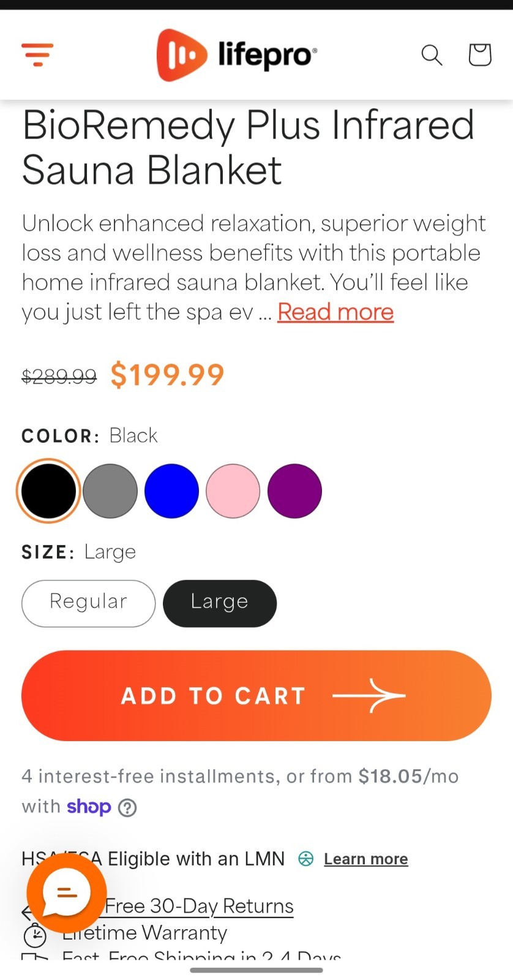Choose the black color swatch

pos(49,491)
